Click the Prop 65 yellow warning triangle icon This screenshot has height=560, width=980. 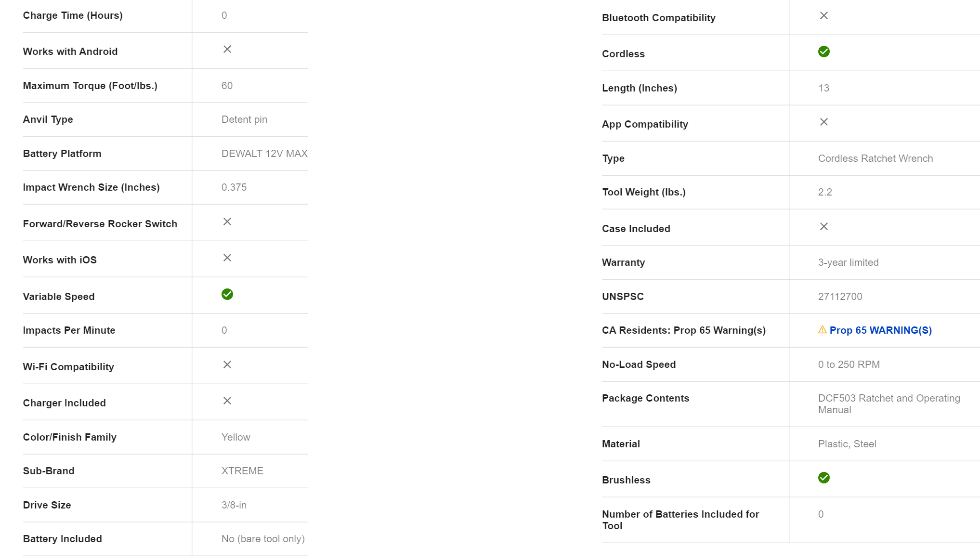pyautogui.click(x=822, y=330)
